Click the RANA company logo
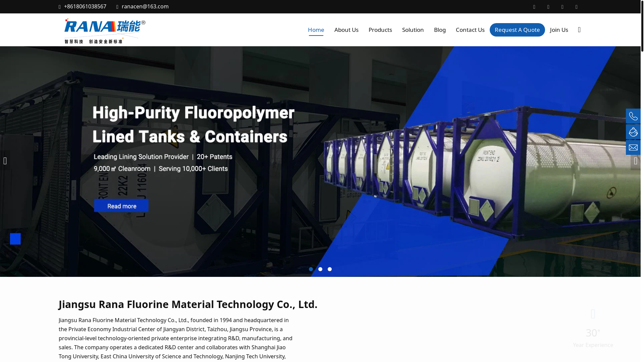This screenshot has width=644, height=362. tap(105, 31)
